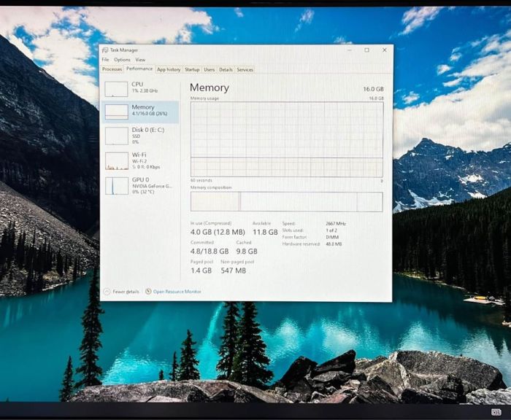Click the Memory heading title
Image resolution: width=511 pixels, height=420 pixels.
[210, 87]
